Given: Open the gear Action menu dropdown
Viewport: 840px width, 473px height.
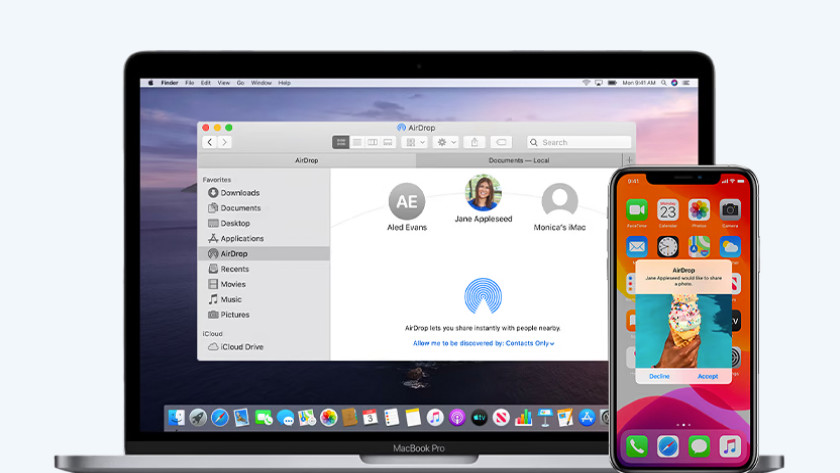Looking at the screenshot, I should (446, 142).
